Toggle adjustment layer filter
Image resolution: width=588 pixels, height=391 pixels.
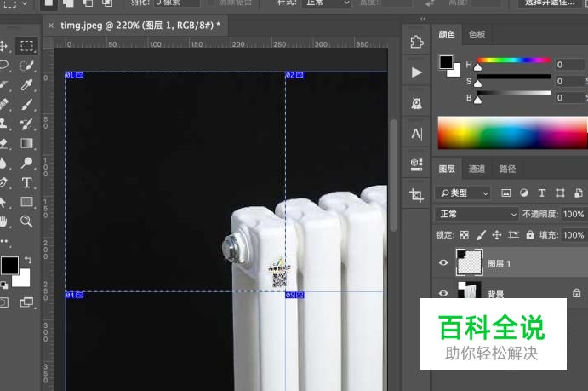(x=524, y=193)
